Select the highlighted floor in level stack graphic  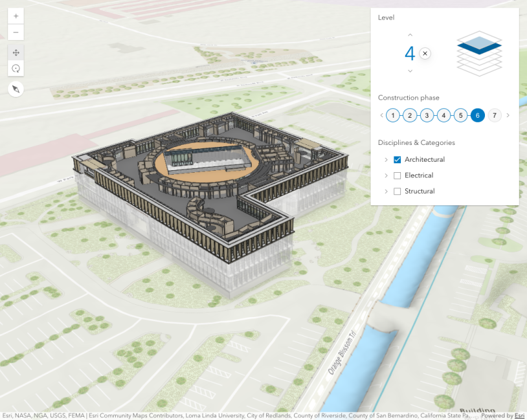479,45
